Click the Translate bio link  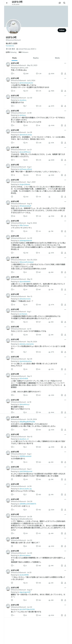[10, 46]
